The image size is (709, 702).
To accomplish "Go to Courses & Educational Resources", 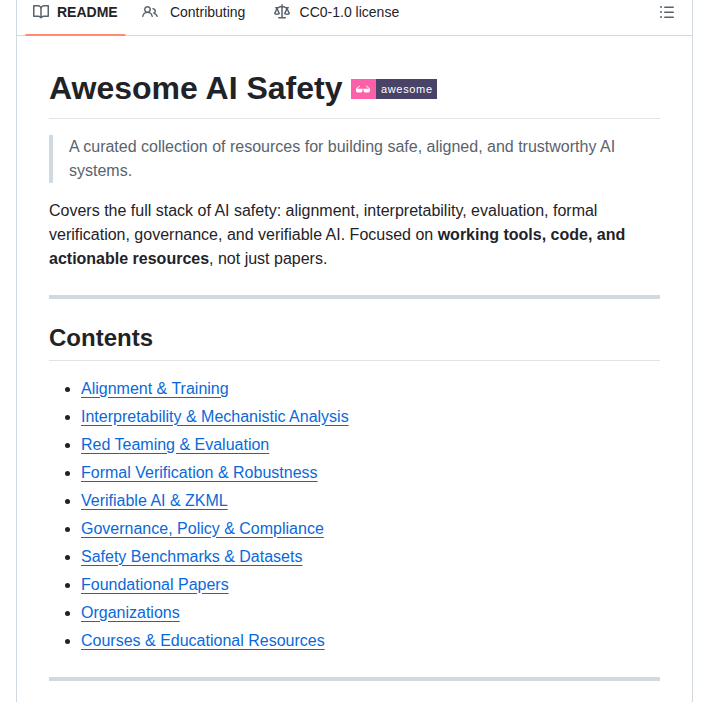I will (x=203, y=641).
